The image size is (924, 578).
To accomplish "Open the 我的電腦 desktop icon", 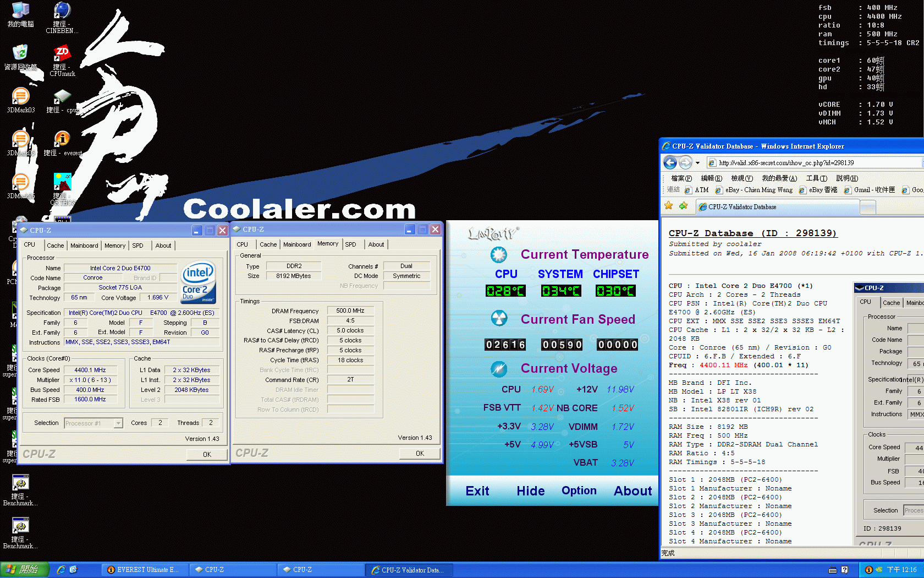I will tap(20, 14).
